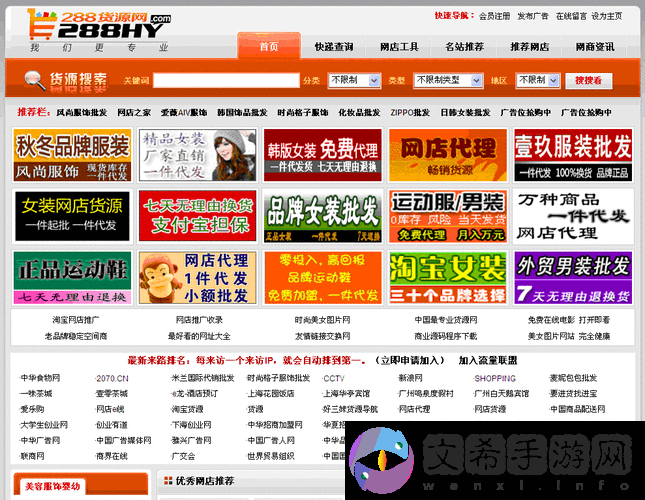Open the orange 网店代理 畅销货源 banner
Image resolution: width=645 pixels, height=500 pixels.
[x=448, y=155]
